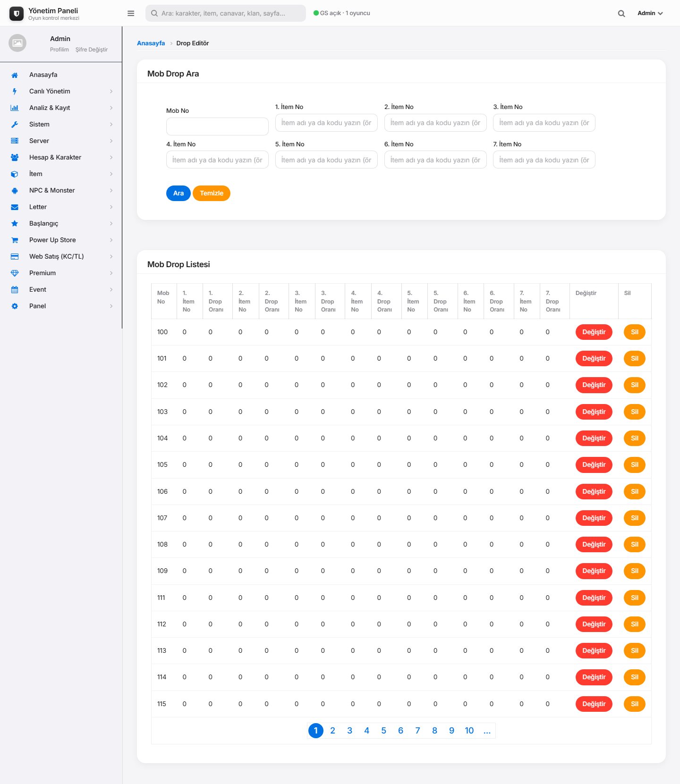680x784 pixels.
Task: Click the 1. İtem No input field
Action: coord(326,123)
